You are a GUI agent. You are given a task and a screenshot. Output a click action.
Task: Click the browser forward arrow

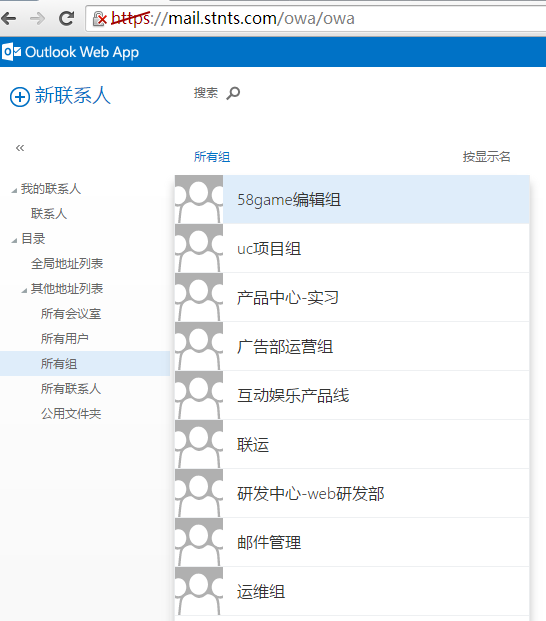(x=38, y=18)
